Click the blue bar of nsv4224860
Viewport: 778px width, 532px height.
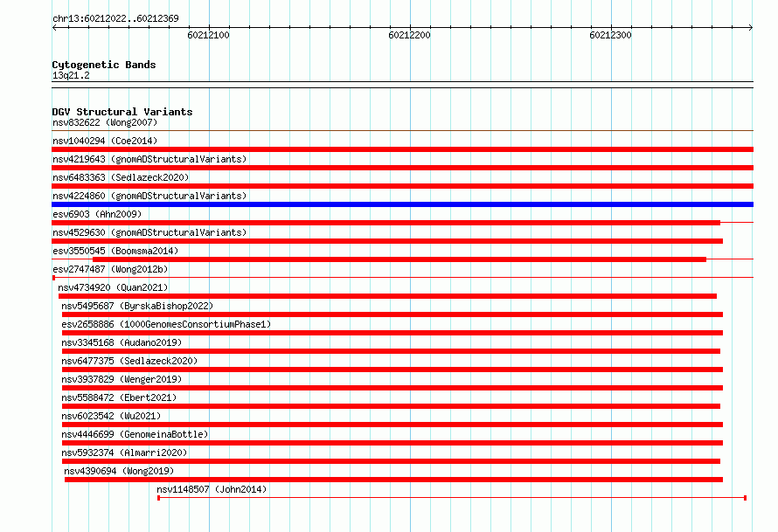coord(402,204)
